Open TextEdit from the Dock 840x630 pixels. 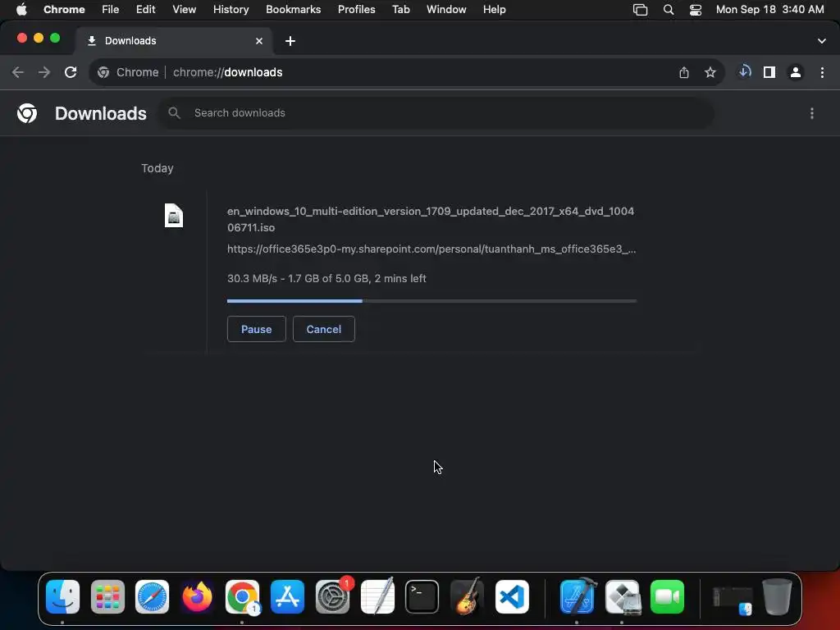[x=377, y=596]
